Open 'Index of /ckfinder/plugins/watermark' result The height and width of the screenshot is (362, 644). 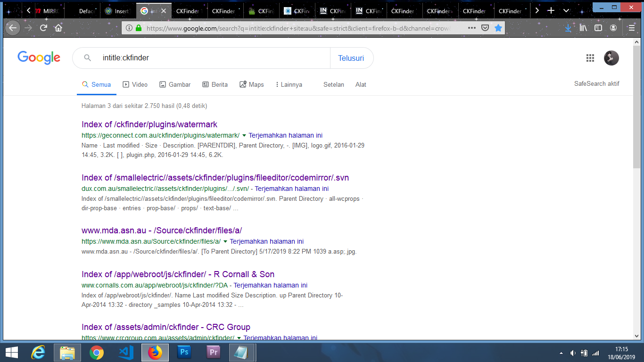[149, 124]
